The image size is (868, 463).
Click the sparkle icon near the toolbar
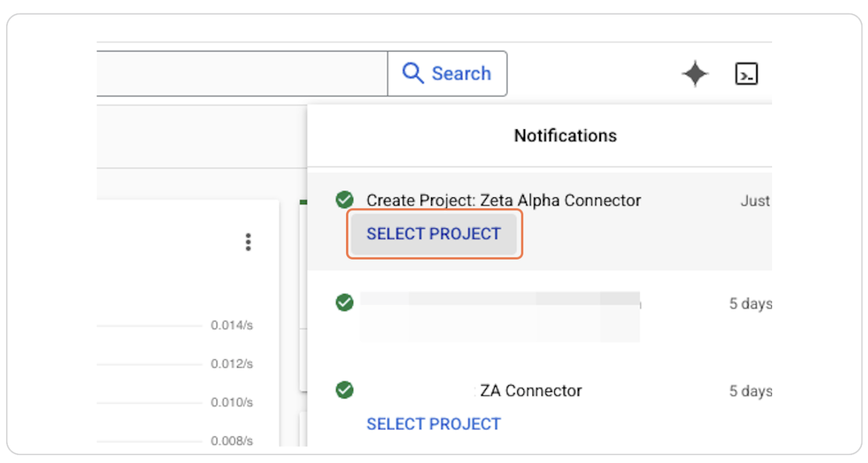tap(694, 74)
